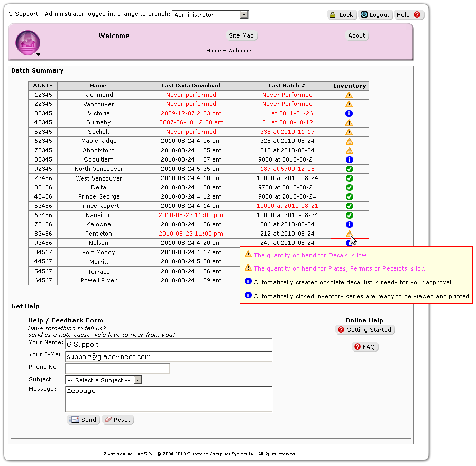The width and height of the screenshot is (476, 466).
Task: Click the Richmond name cell
Action: [x=99, y=95]
